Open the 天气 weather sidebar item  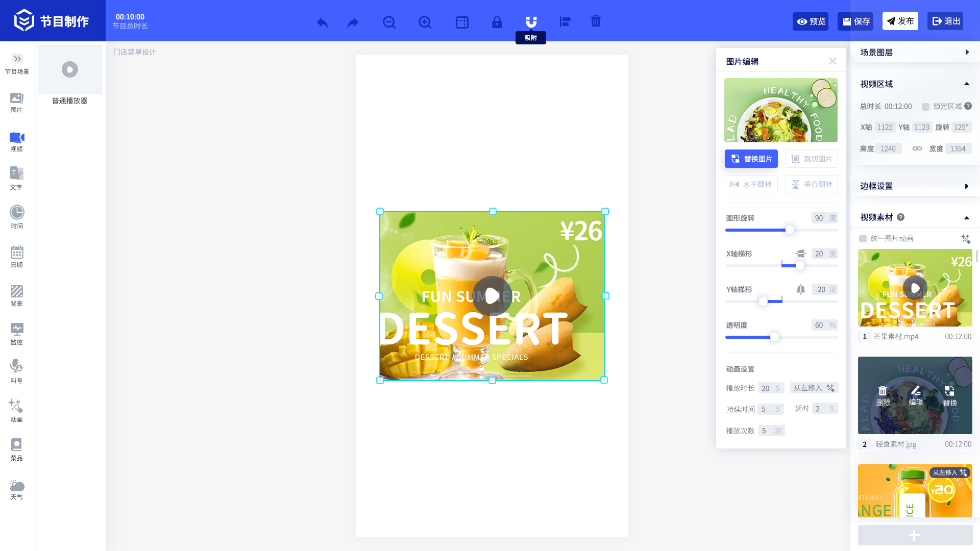[x=16, y=489]
